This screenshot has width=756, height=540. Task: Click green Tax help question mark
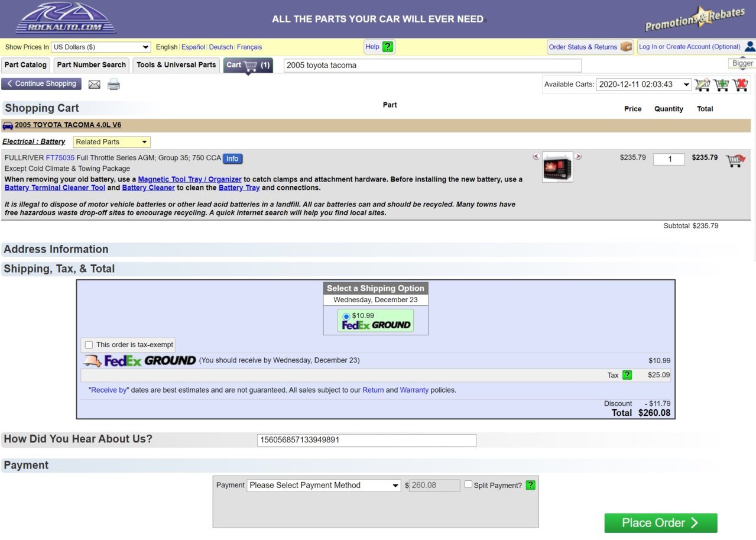(627, 375)
